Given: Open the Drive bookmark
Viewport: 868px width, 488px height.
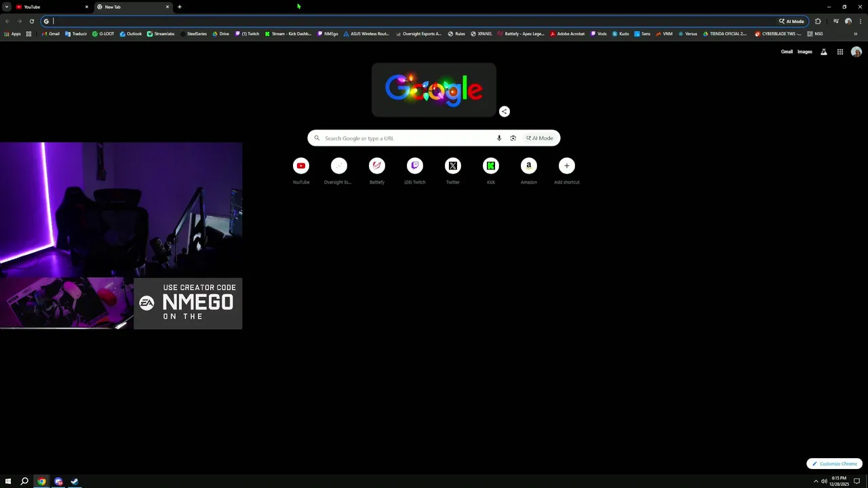Looking at the screenshot, I should coord(221,33).
